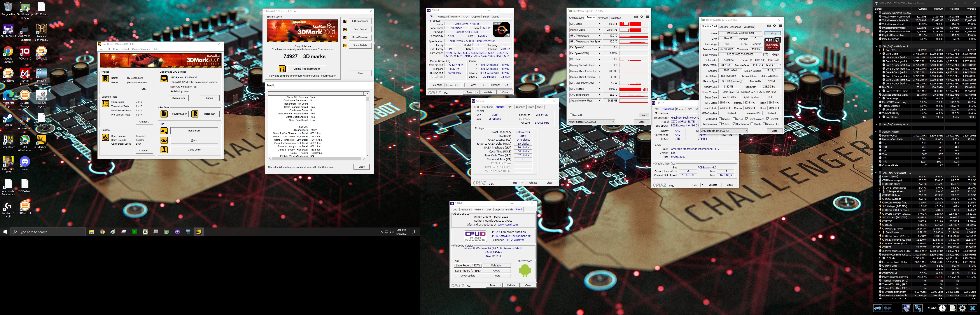Open File Explorer from the taskbar
This screenshot has width=980, height=315.
tap(92, 232)
